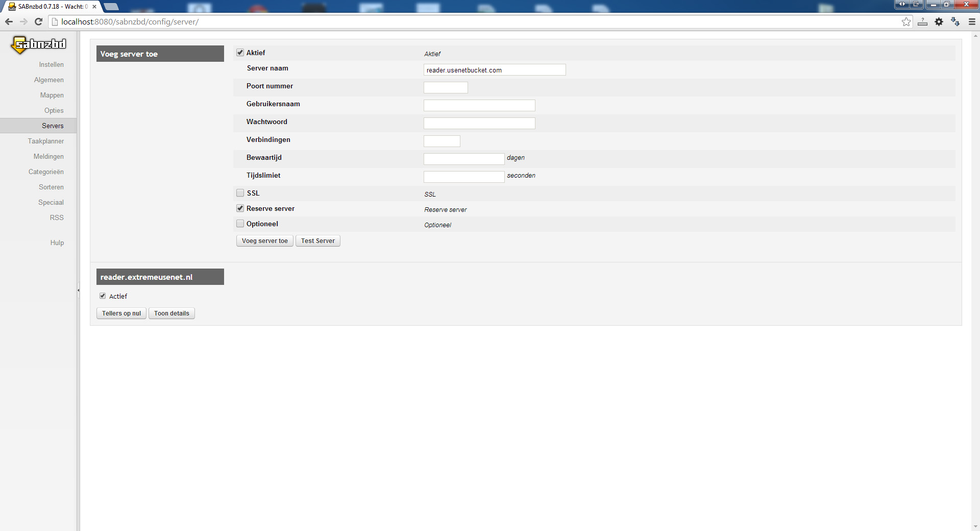980x531 pixels.
Task: Open the gear extension icon
Action: [x=939, y=21]
